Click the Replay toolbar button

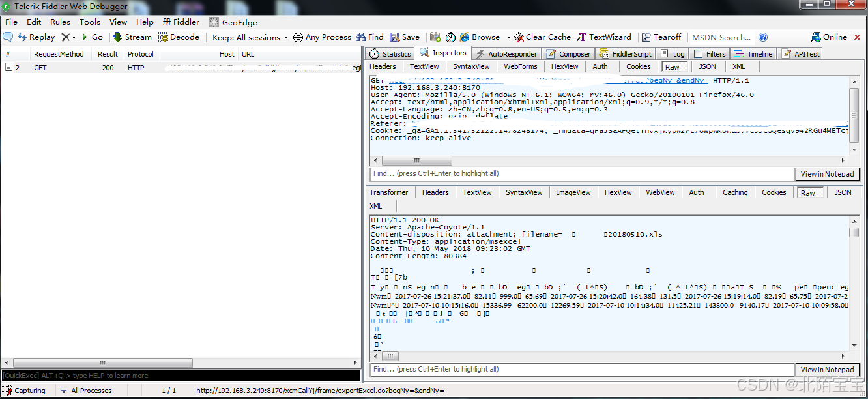click(x=36, y=37)
